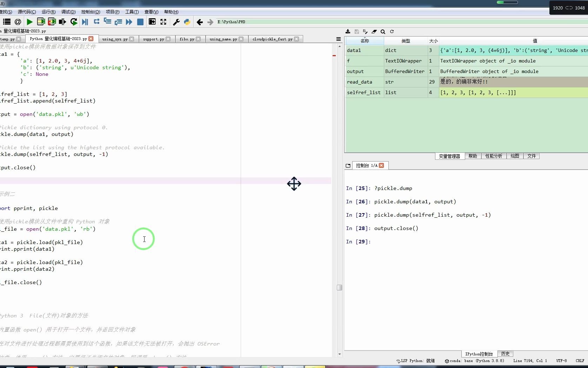This screenshot has height=368, width=588.
Task: Switch to 文件 pane tab
Action: (x=532, y=156)
